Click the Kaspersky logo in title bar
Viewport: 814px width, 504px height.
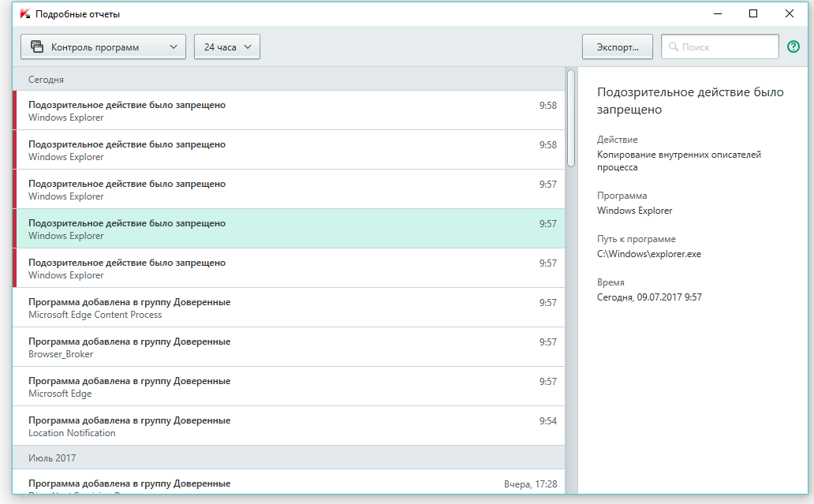(x=25, y=13)
